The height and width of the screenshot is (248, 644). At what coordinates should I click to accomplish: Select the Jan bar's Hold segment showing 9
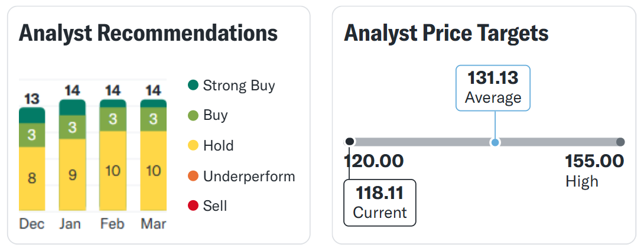click(72, 175)
